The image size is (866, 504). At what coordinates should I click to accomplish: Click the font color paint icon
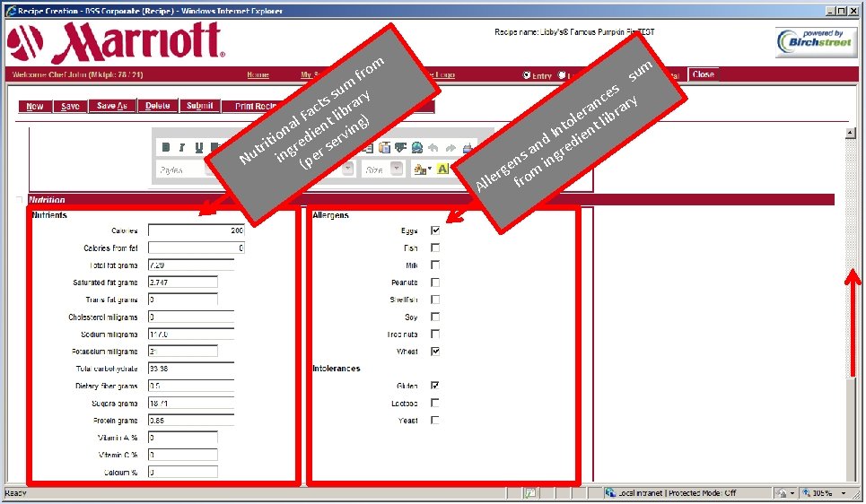(x=420, y=169)
